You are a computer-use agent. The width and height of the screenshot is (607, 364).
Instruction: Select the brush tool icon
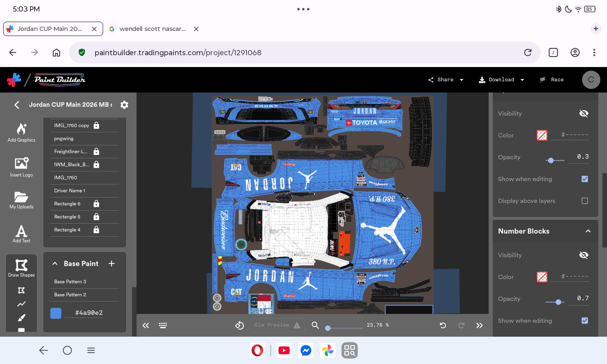21,318
